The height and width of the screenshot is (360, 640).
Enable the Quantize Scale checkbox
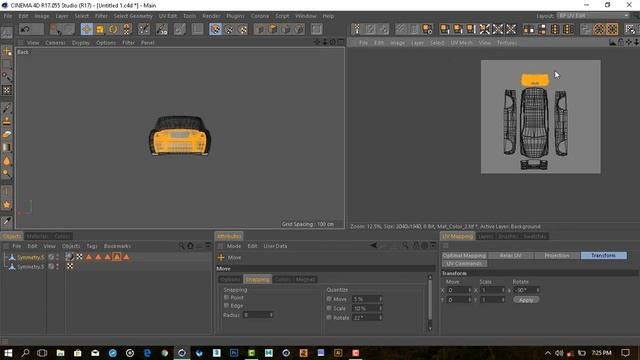click(x=329, y=308)
